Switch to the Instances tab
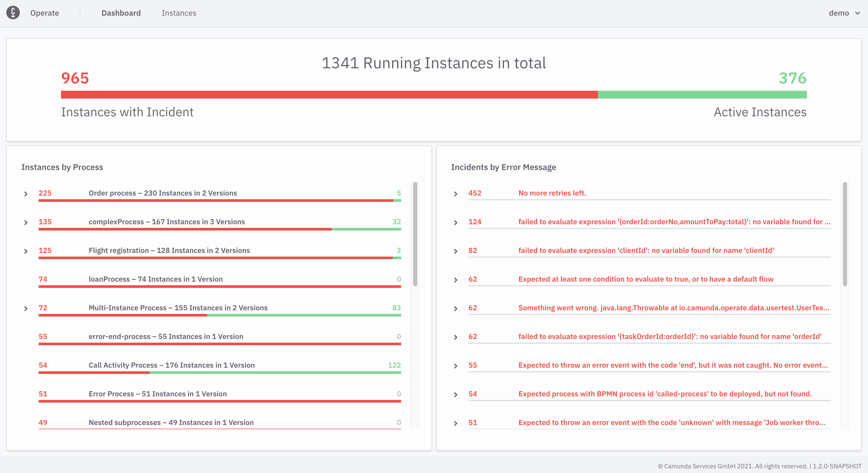868x473 pixels. [179, 13]
